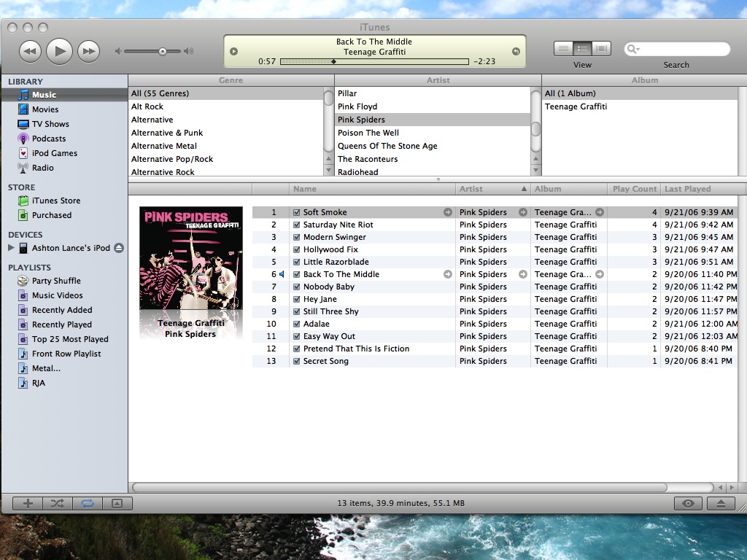Eject Ashton Lance's iPod
The width and height of the screenshot is (747, 560).
(119, 248)
